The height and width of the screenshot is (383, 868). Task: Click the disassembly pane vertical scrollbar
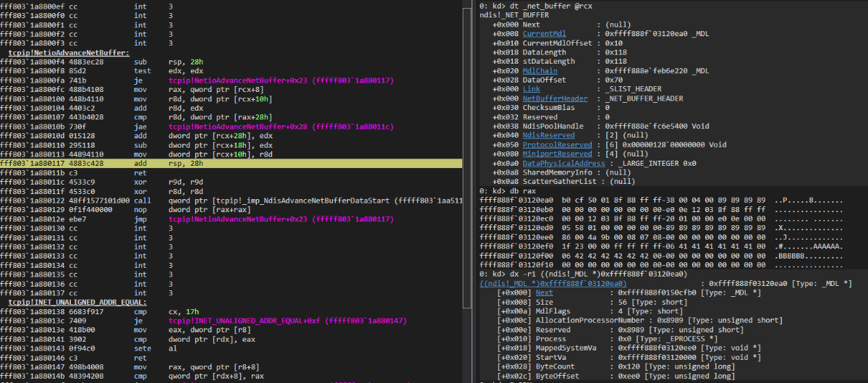click(467, 191)
